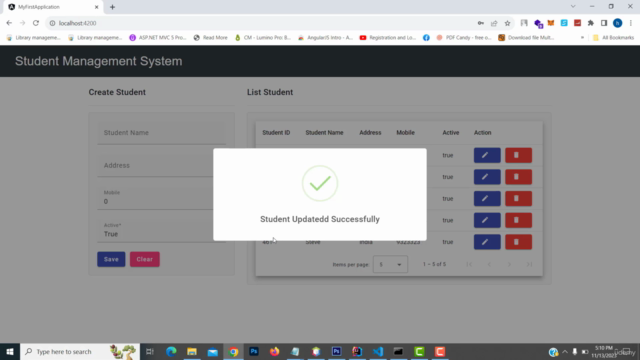Viewport: 640px width, 360px height.
Task: Open File Explorer from taskbar
Action: click(192, 351)
